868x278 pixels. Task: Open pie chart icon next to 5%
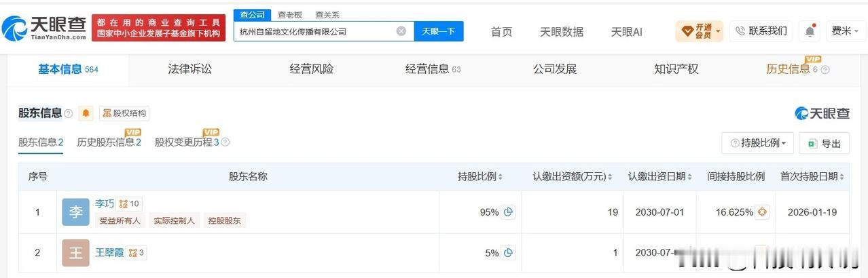[508, 253]
